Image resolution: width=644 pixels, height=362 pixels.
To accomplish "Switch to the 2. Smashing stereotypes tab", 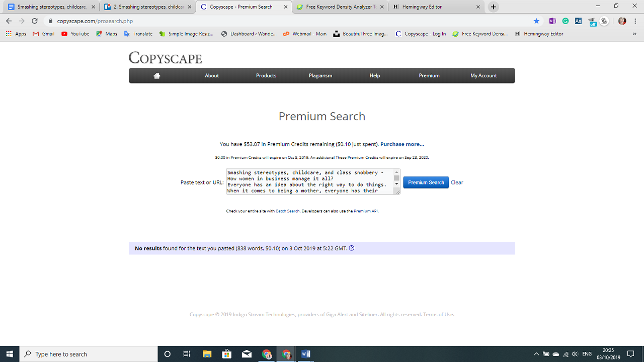I will 147,7.
